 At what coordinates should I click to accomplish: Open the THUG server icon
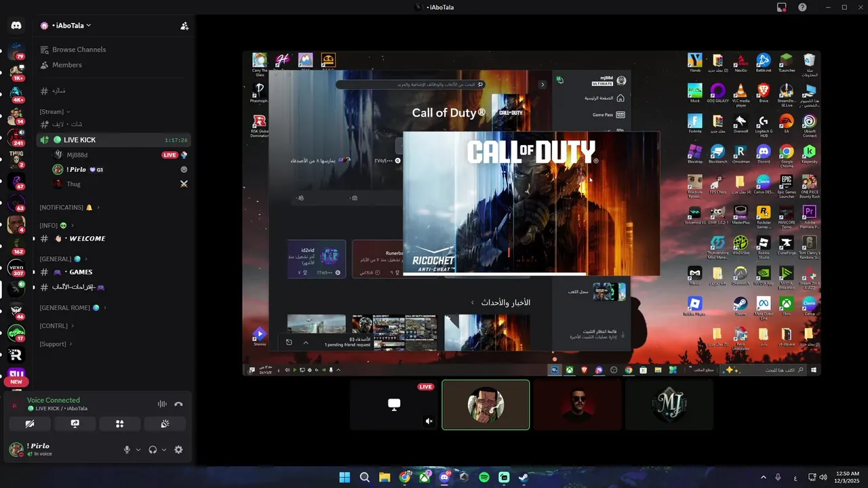pos(16,159)
